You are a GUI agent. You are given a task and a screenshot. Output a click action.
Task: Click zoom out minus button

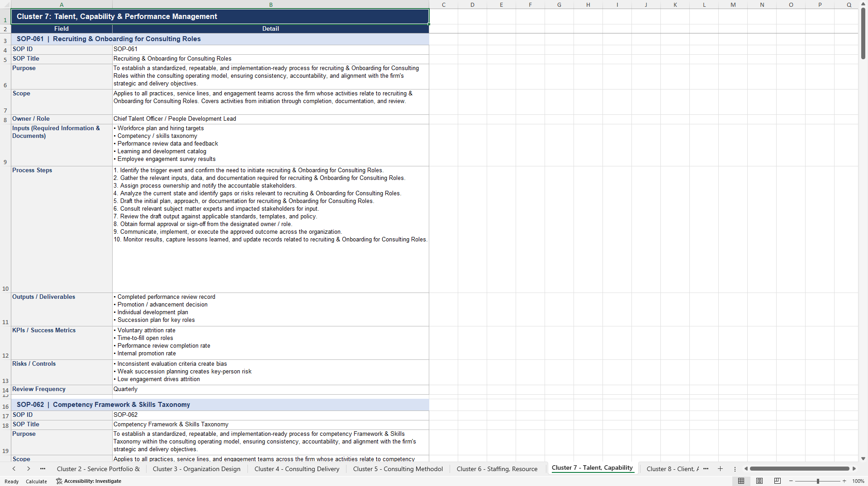(x=791, y=481)
